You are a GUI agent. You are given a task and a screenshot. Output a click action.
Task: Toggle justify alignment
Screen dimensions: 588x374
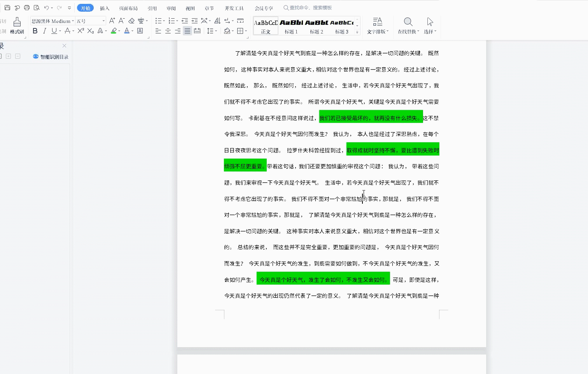[187, 31]
